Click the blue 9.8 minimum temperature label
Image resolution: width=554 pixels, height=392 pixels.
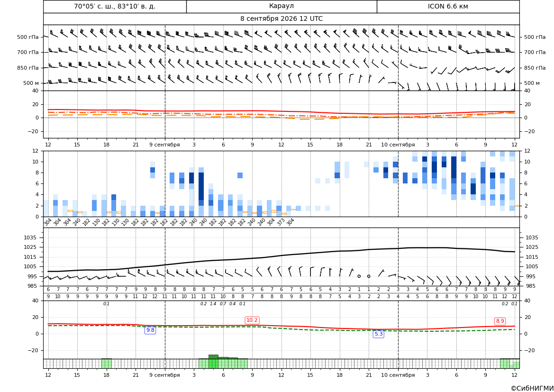150,330
